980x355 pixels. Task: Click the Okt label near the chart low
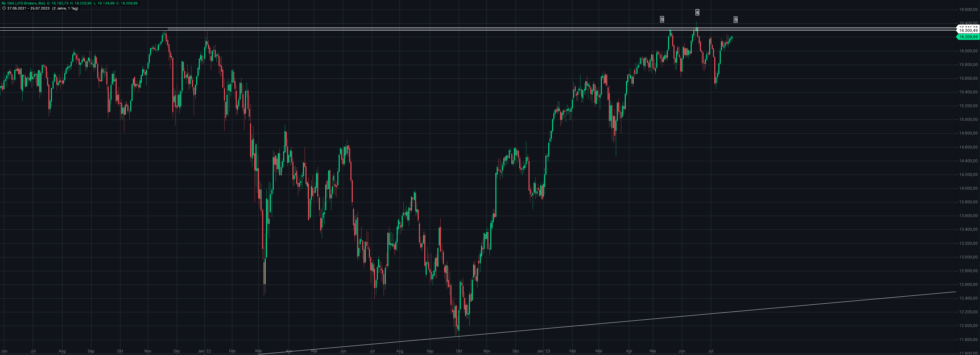click(x=459, y=351)
